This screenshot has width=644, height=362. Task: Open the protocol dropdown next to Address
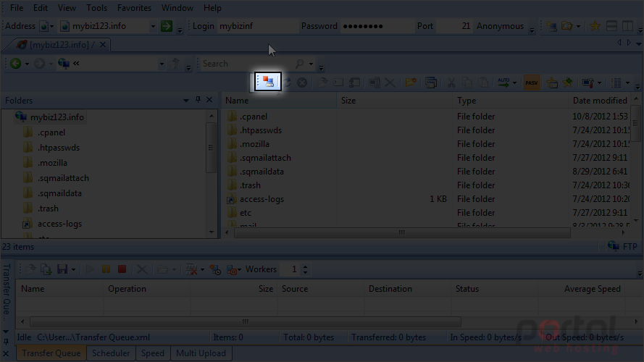coord(51,26)
